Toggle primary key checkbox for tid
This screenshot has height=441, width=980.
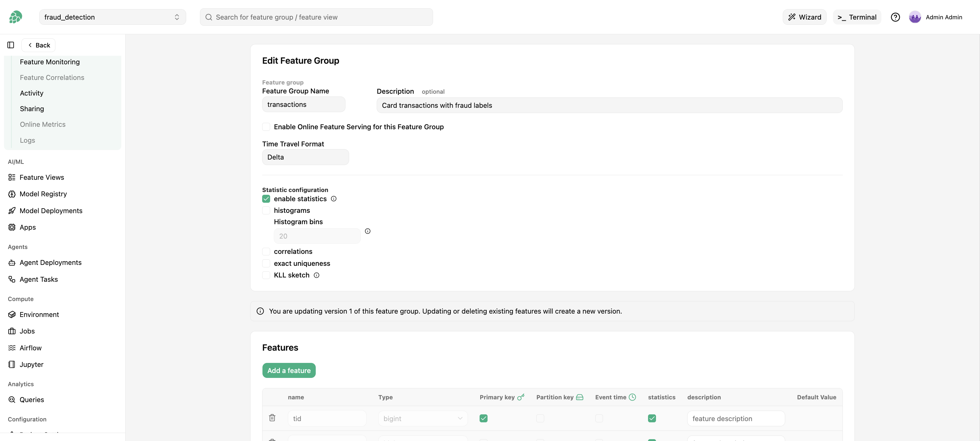click(484, 419)
